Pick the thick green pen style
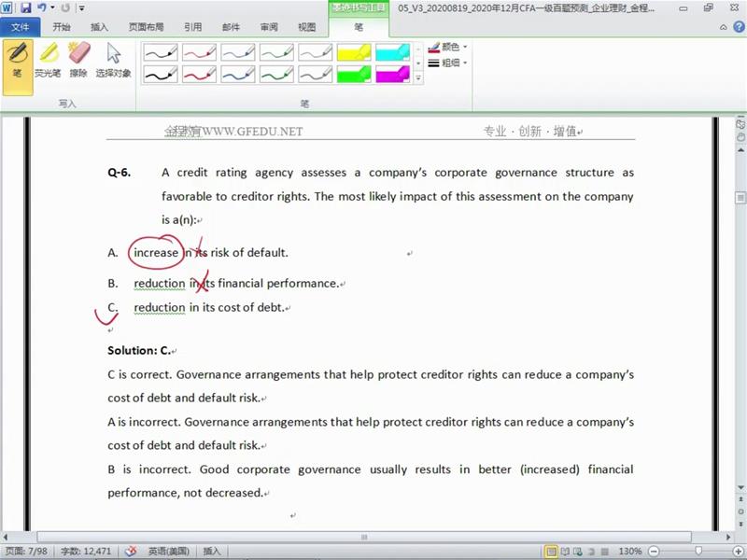 tap(276, 75)
